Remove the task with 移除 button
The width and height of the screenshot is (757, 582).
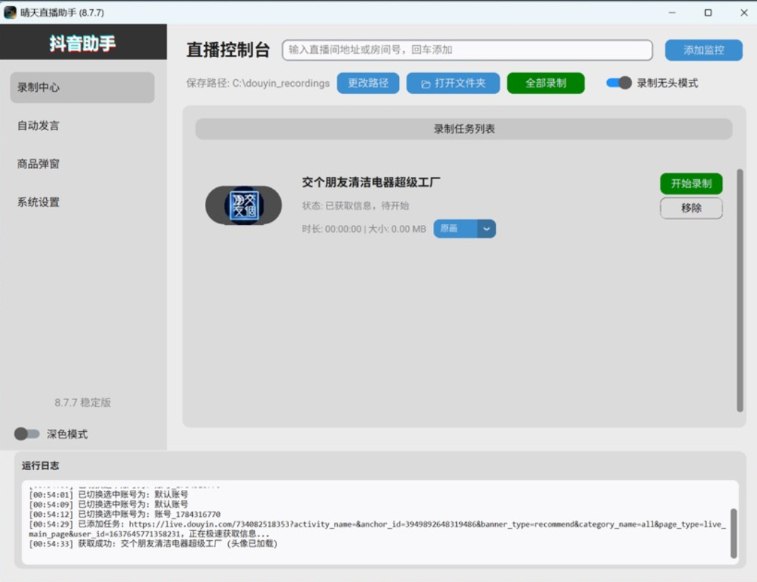click(x=691, y=208)
